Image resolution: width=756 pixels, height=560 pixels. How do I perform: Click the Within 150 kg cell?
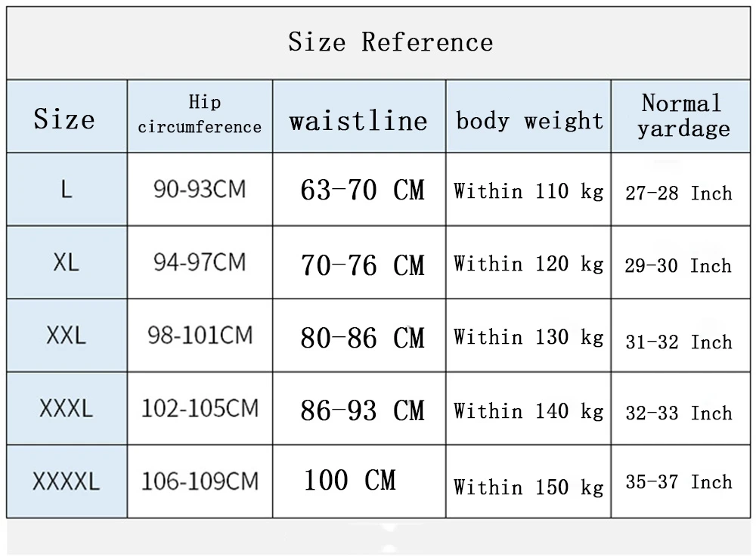point(528,487)
